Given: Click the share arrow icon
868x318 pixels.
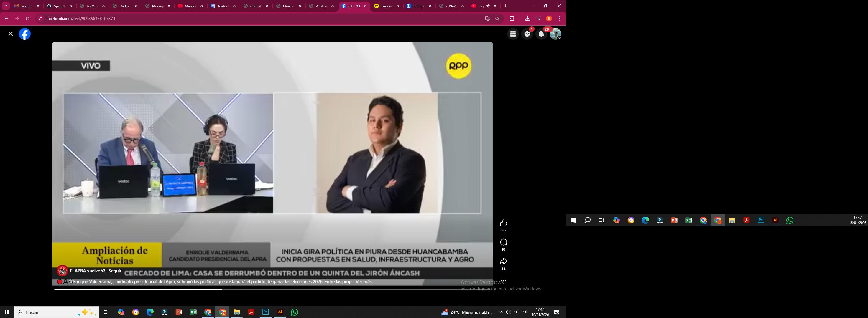Looking at the screenshot, I should pos(503,261).
